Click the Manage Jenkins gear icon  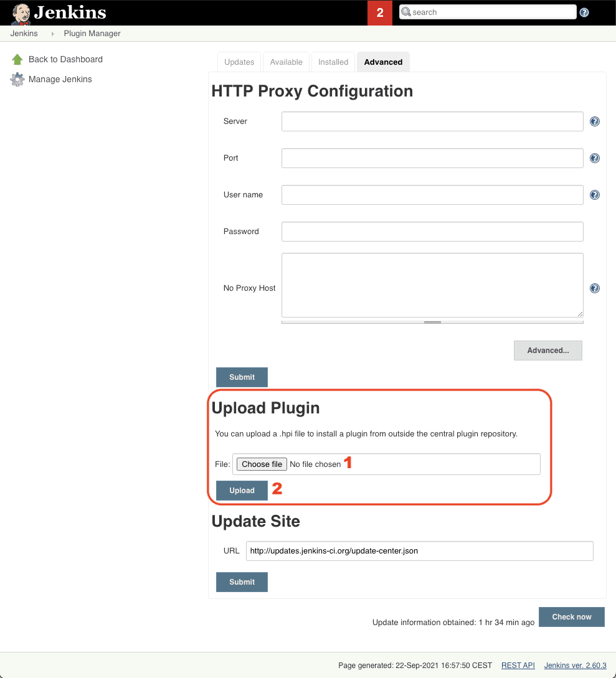pos(17,80)
